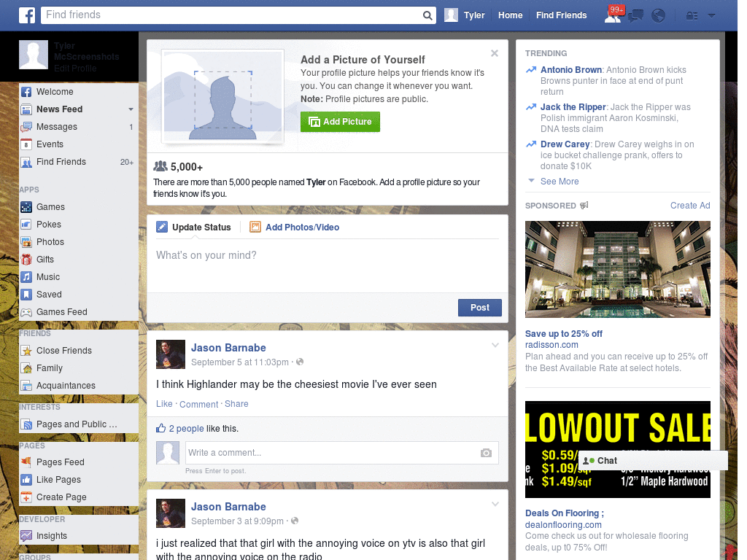Click the Insights chart icon
The image size is (747, 560).
coord(26,536)
